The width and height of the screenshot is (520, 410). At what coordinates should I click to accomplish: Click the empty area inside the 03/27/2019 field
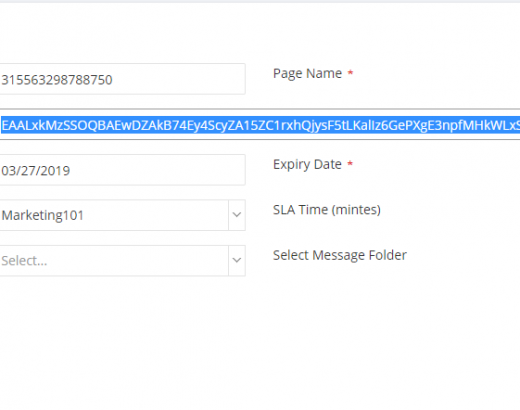157,170
